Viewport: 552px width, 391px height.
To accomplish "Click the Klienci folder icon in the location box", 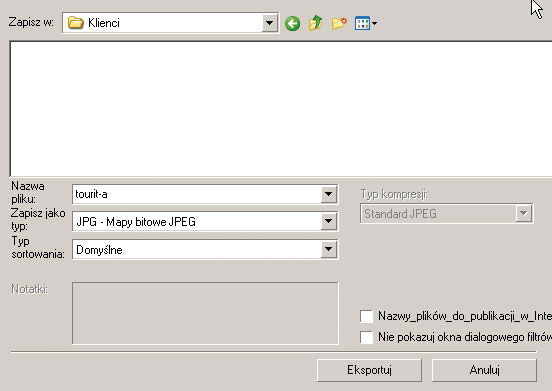I will 75,23.
